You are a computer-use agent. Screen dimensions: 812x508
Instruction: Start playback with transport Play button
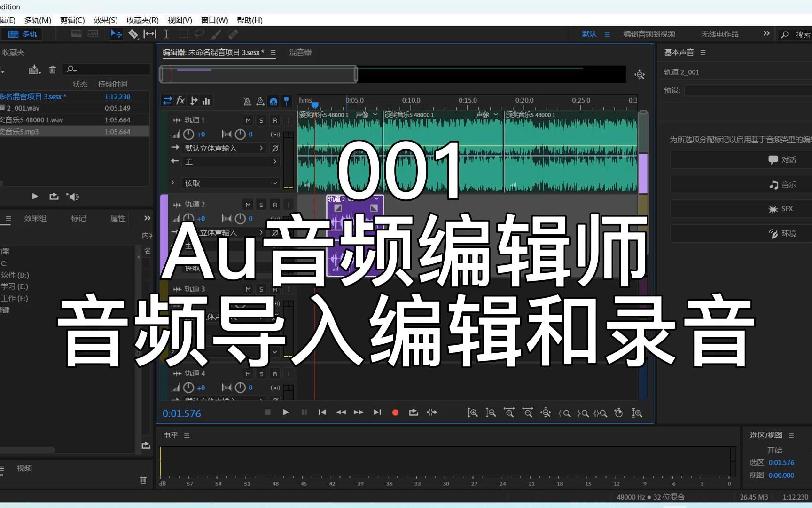[x=286, y=413]
